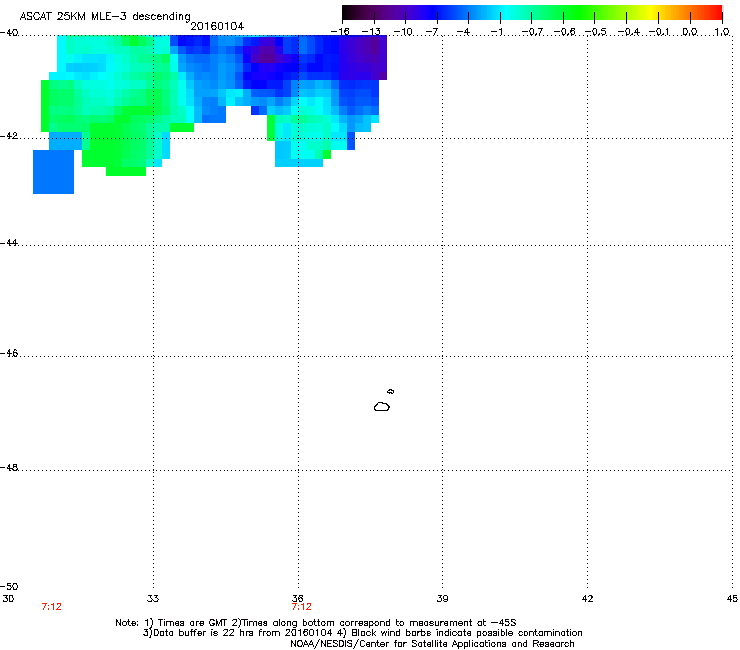Click the 42 longitude axis label
The image size is (740, 650).
[587, 599]
